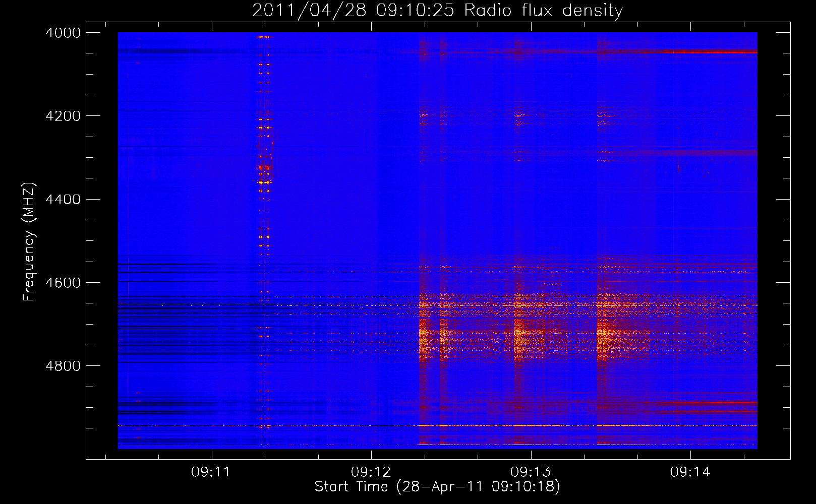816x504 pixels.
Task: Click the 09:14 time tick label
Action: 690,472
